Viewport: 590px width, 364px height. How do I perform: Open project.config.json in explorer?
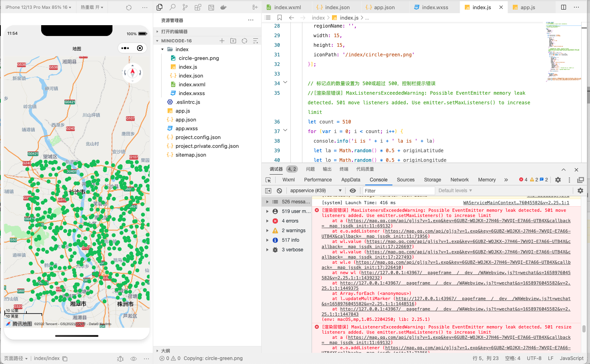click(198, 137)
